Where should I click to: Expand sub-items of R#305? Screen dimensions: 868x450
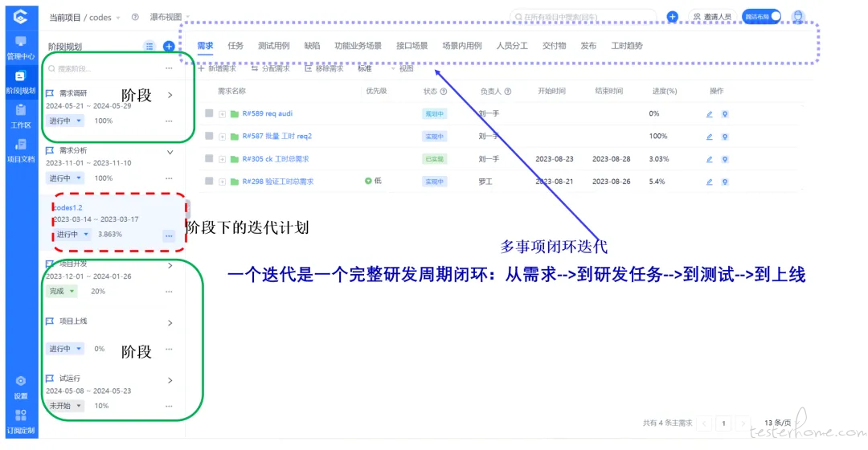222,159
